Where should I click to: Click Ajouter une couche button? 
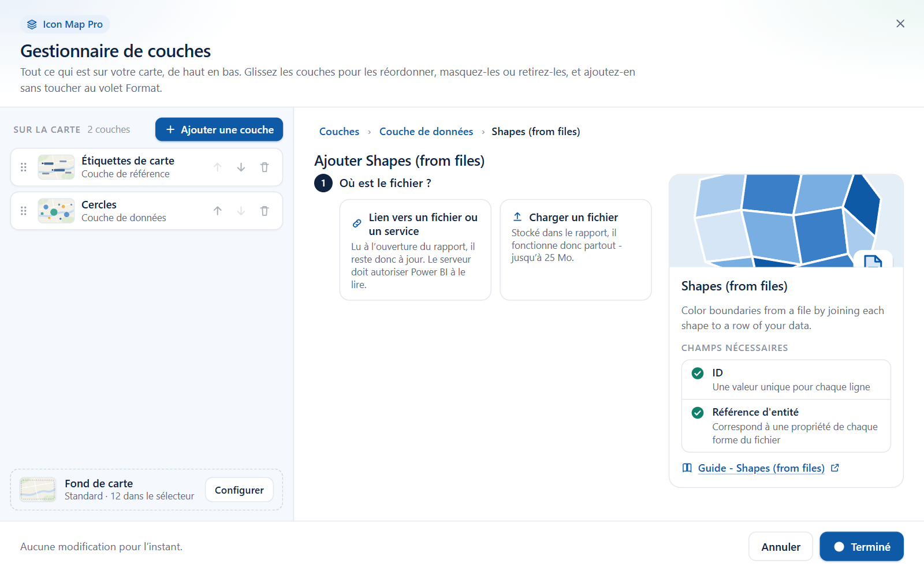(219, 129)
